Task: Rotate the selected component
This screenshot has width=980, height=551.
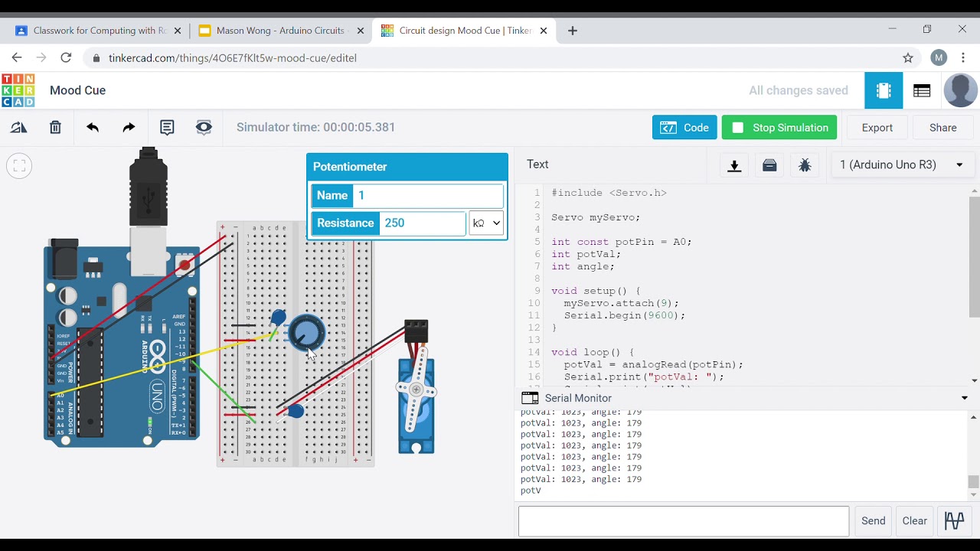Action: point(18,128)
